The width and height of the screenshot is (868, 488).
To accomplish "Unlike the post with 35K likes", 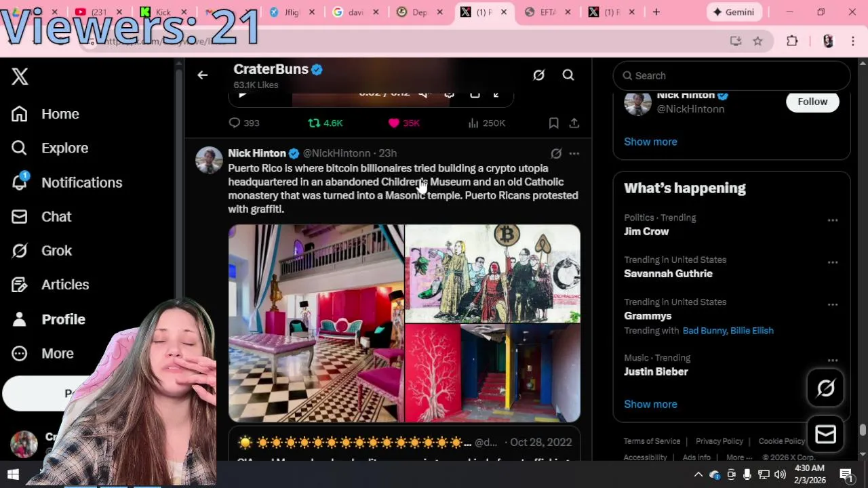I will point(403,123).
